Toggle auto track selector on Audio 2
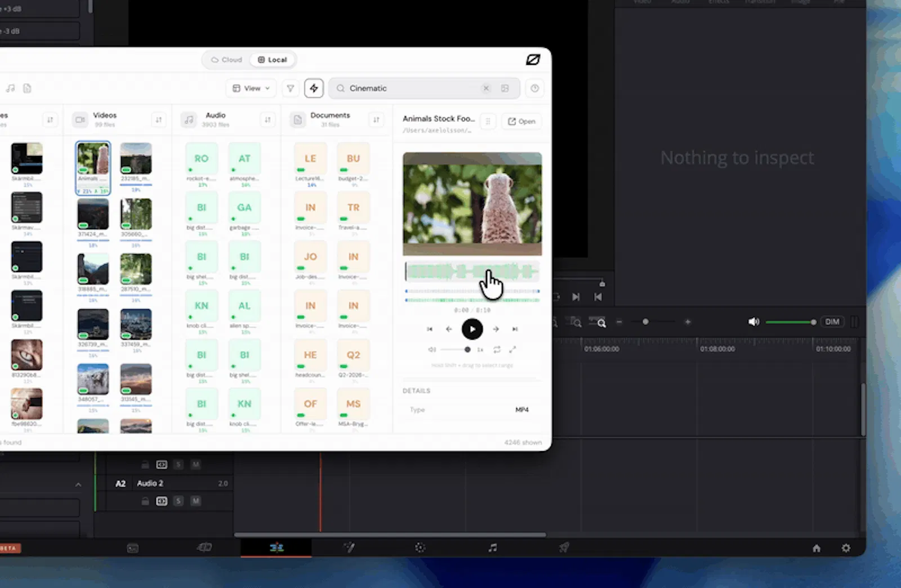Image resolution: width=901 pixels, height=588 pixels. point(162,501)
